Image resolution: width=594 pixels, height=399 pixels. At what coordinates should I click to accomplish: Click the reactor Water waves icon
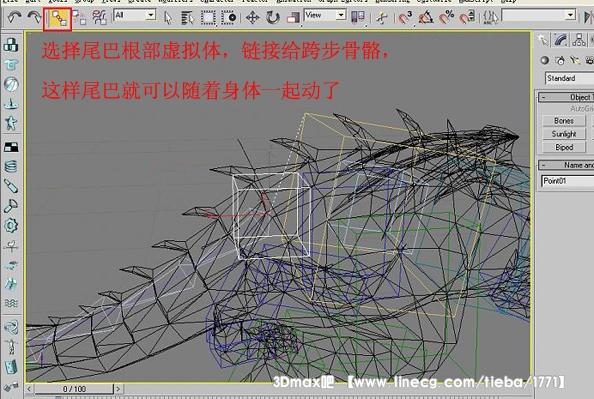[11, 303]
